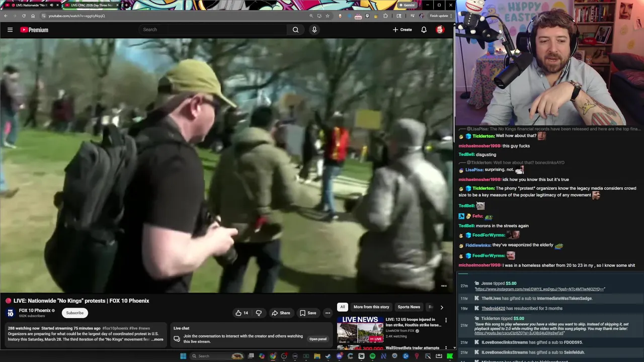644x362 pixels.
Task: Open a new browser tab with plus
Action: (126, 5)
